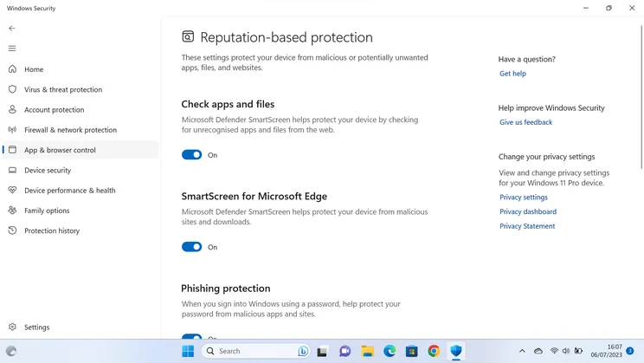This screenshot has width=644, height=363.
Task: Open Protection history page
Action: (x=80, y=230)
